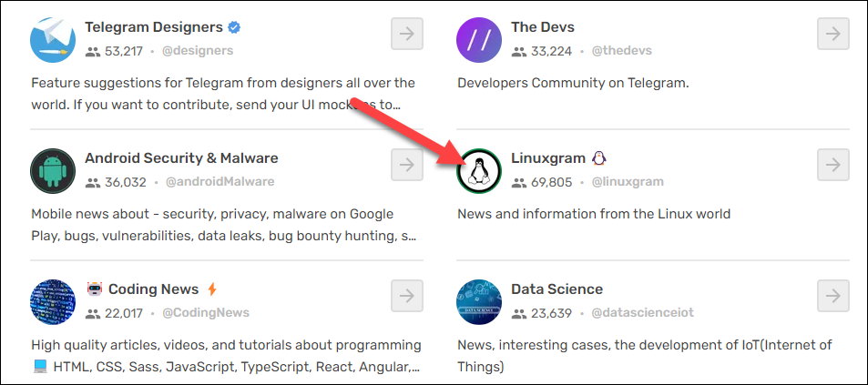Click The Devs channel title

click(543, 27)
